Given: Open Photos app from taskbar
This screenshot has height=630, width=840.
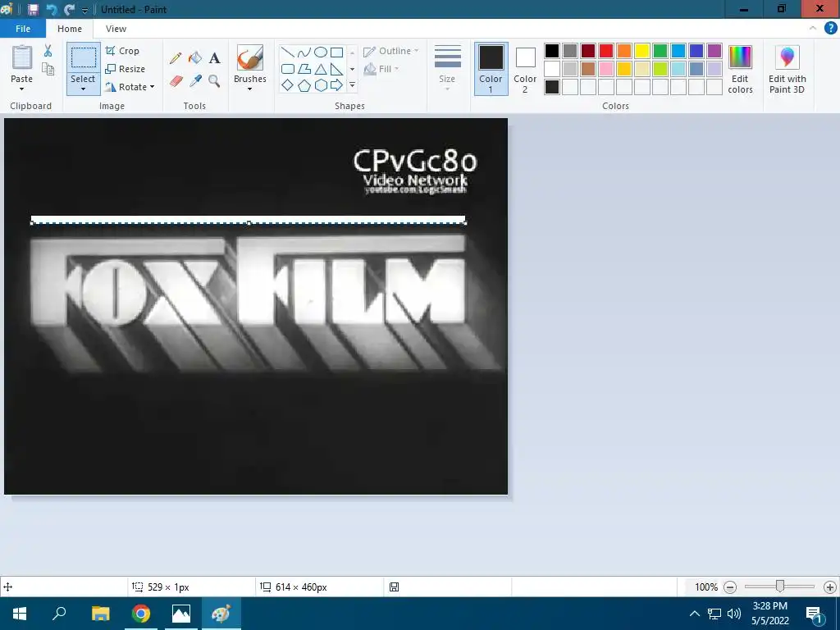Looking at the screenshot, I should point(181,614).
